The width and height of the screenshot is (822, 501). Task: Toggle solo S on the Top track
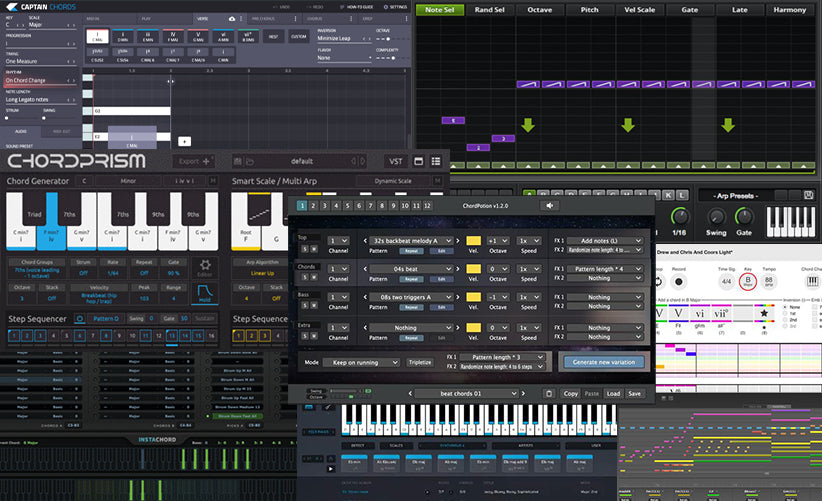[x=305, y=249]
